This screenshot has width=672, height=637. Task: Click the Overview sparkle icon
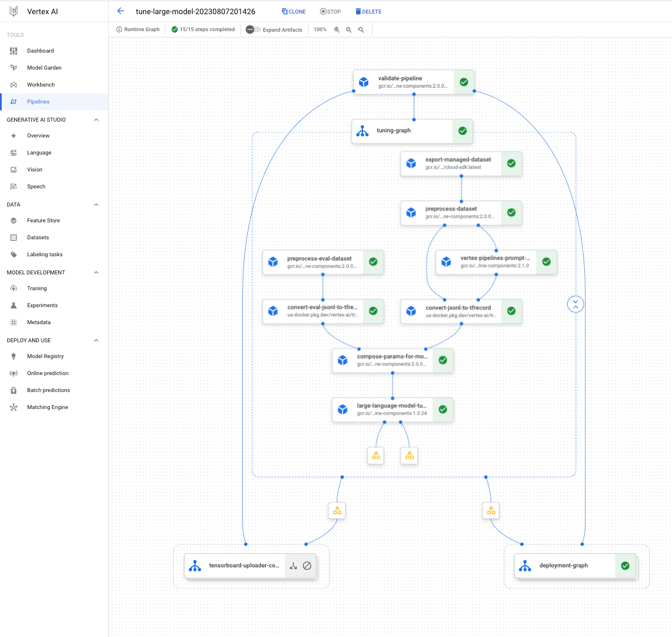14,136
